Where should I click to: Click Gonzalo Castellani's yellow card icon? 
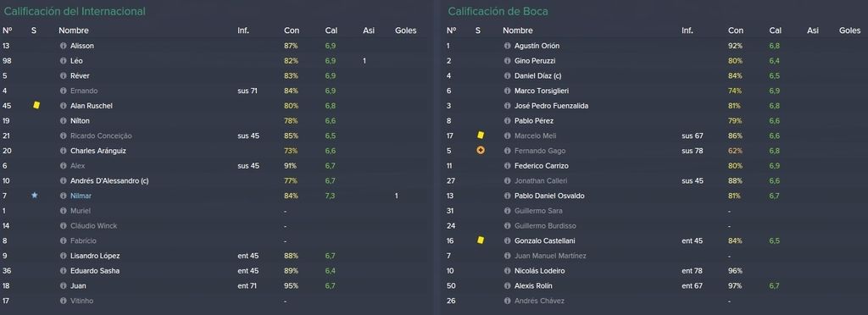click(x=481, y=240)
